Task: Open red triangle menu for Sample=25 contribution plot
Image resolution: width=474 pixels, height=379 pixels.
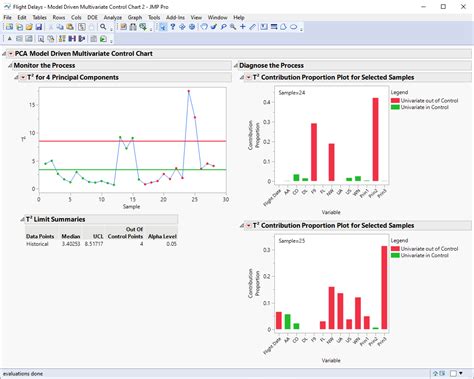Action: 249,226
